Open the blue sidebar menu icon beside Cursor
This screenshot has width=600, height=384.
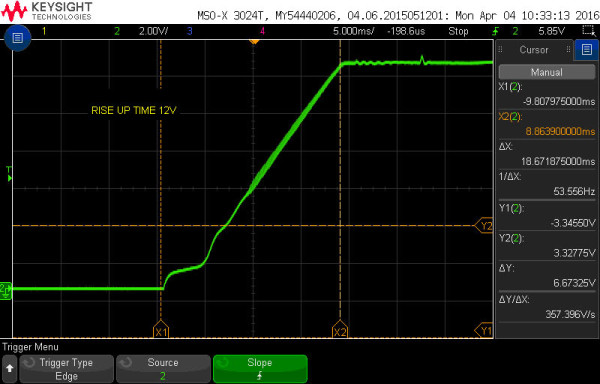point(587,50)
